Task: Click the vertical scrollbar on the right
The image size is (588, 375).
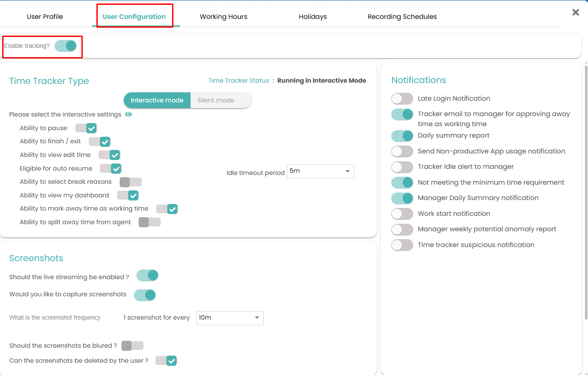Action: 586,192
